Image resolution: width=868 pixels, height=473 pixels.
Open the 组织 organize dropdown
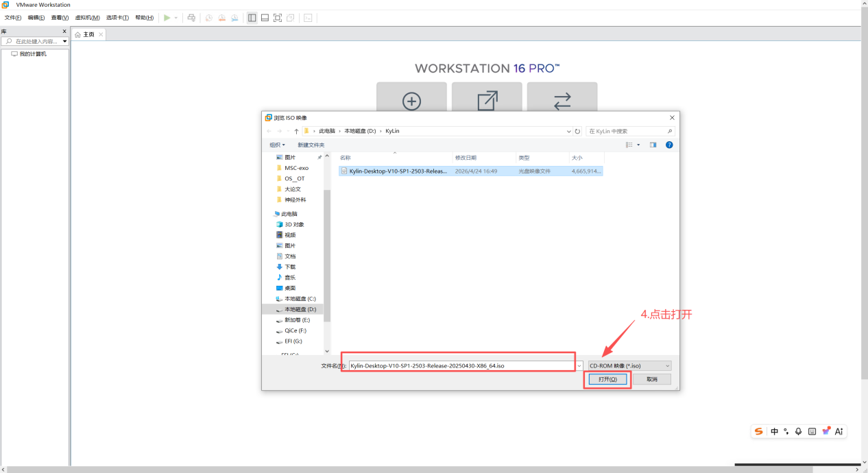[277, 145]
